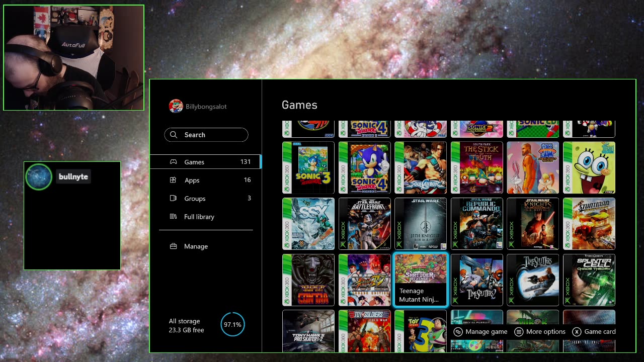Screen dimensions: 644x362
Task: Select partially visible Sonic 4 Episode II tile
Action: point(365,129)
